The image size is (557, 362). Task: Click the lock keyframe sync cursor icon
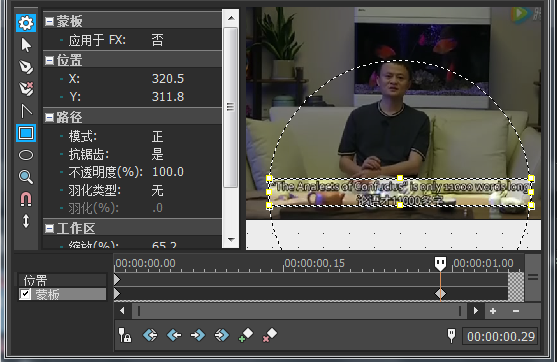coord(125,335)
